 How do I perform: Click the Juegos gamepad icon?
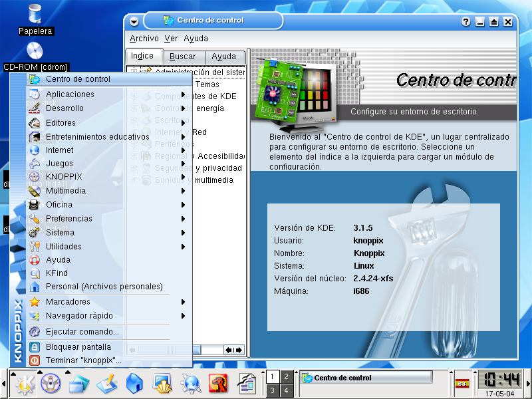pos(35,164)
